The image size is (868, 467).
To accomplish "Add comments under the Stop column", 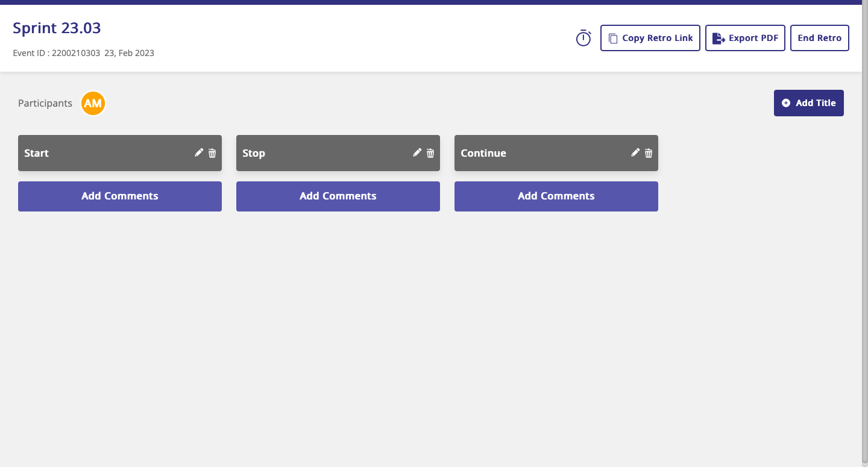I will [338, 196].
